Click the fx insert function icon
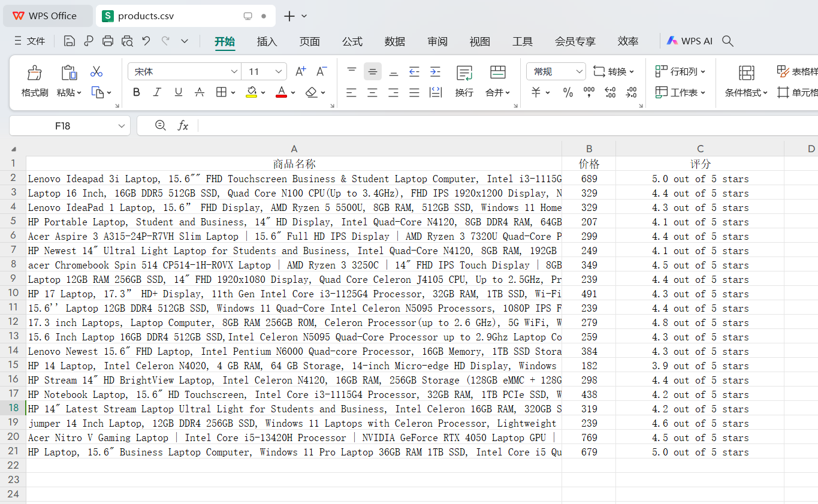 183,125
